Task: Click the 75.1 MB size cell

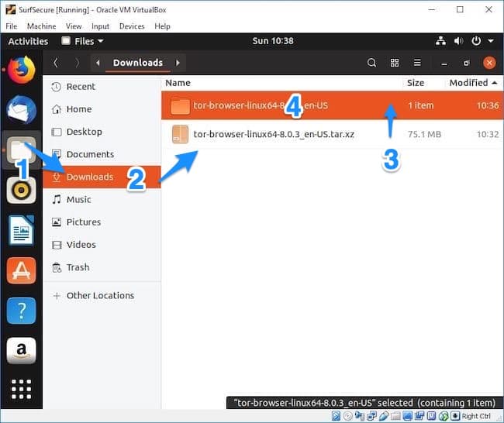Action: 424,134
